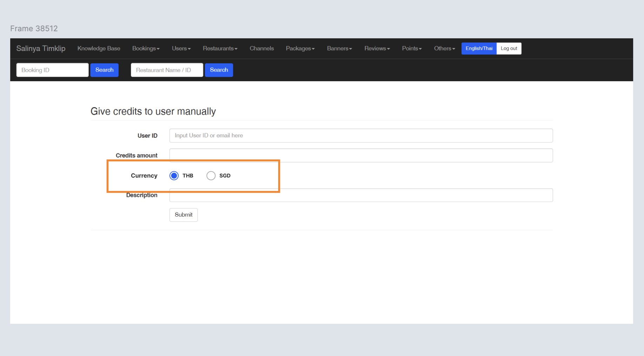Screen dimensions: 644x356
Task: Open the Bookings dropdown menu
Action: [x=146, y=48]
